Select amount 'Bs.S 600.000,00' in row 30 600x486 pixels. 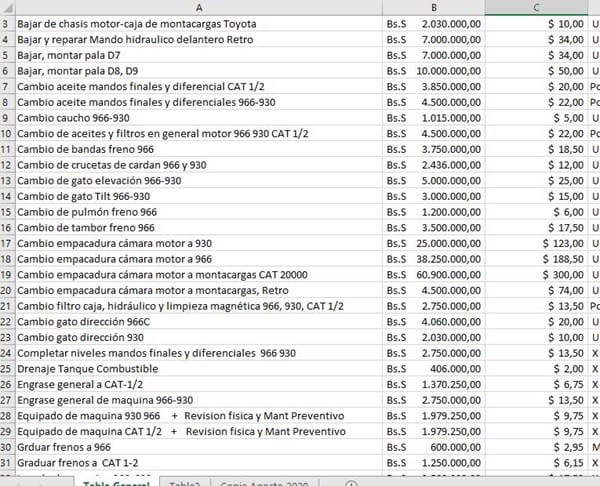pos(434,447)
